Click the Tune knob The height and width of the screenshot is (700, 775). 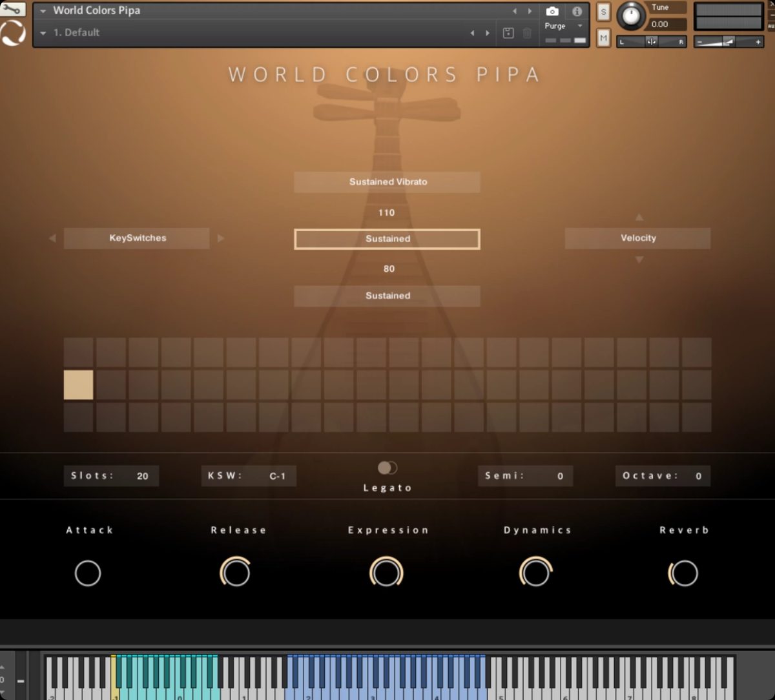click(631, 16)
